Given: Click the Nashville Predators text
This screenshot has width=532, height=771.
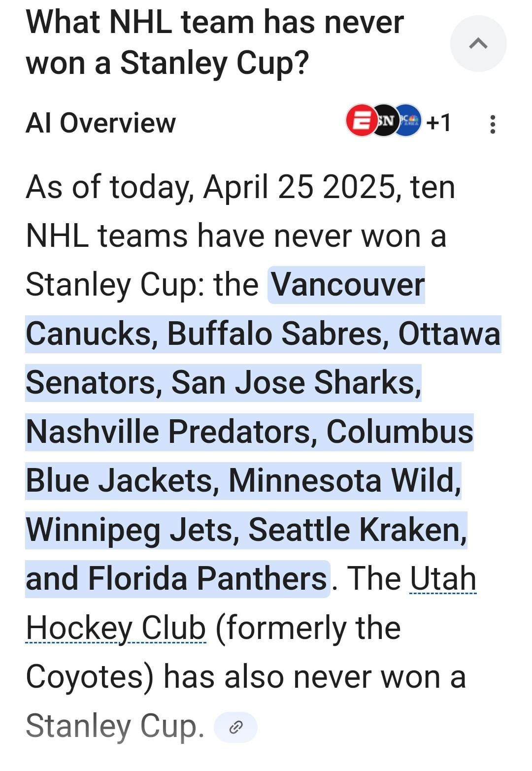Looking at the screenshot, I should point(168,432).
